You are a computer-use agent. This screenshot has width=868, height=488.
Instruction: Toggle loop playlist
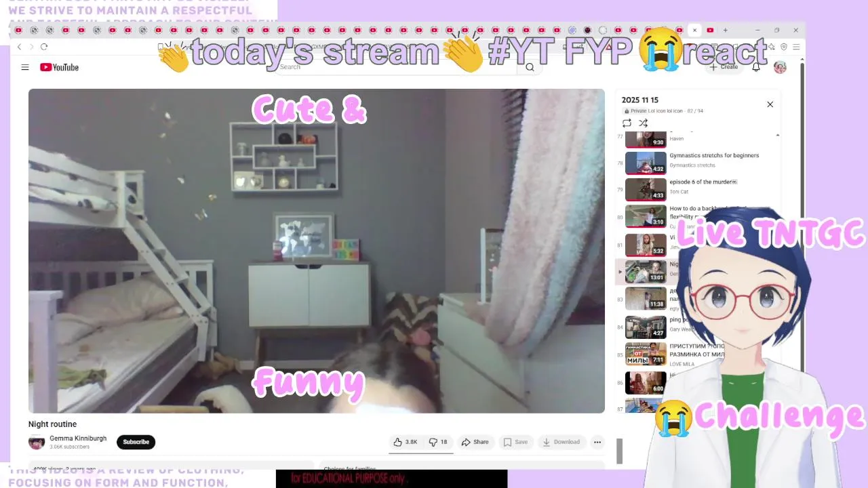click(627, 123)
